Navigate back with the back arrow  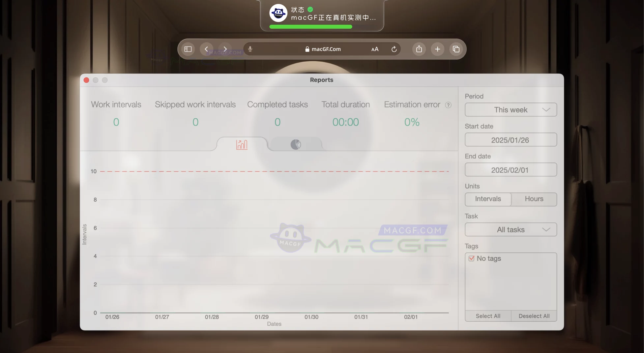click(x=207, y=49)
